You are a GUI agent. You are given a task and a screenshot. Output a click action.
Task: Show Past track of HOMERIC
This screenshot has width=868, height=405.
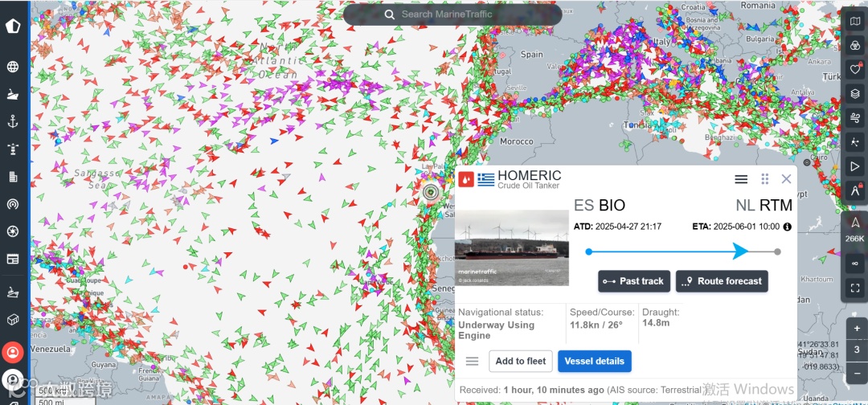tap(634, 281)
